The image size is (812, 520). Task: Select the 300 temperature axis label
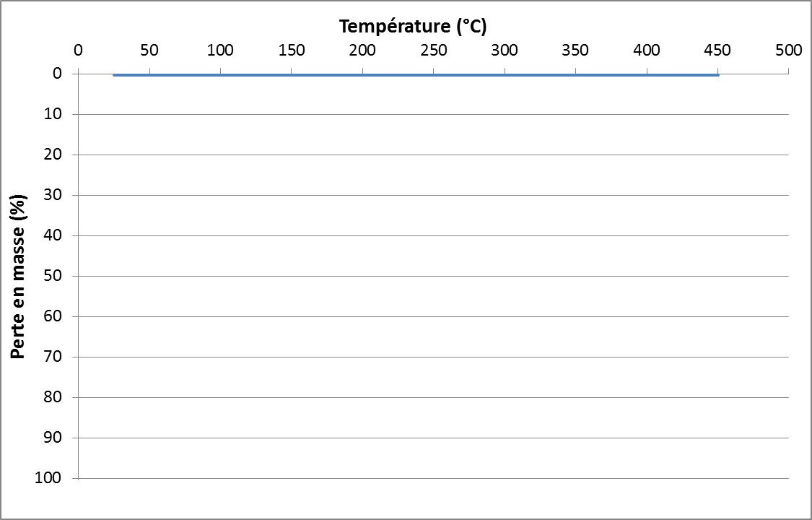(x=505, y=51)
